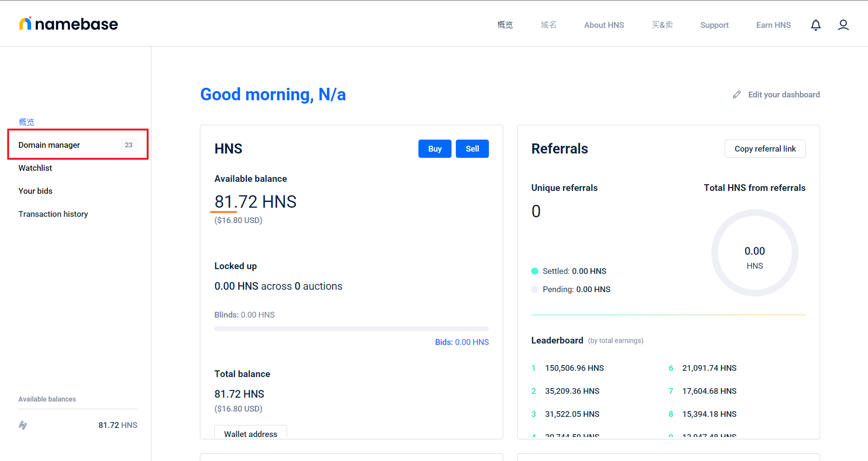This screenshot has width=868, height=461.
Task: Go to Watchlist in sidebar
Action: tap(35, 168)
